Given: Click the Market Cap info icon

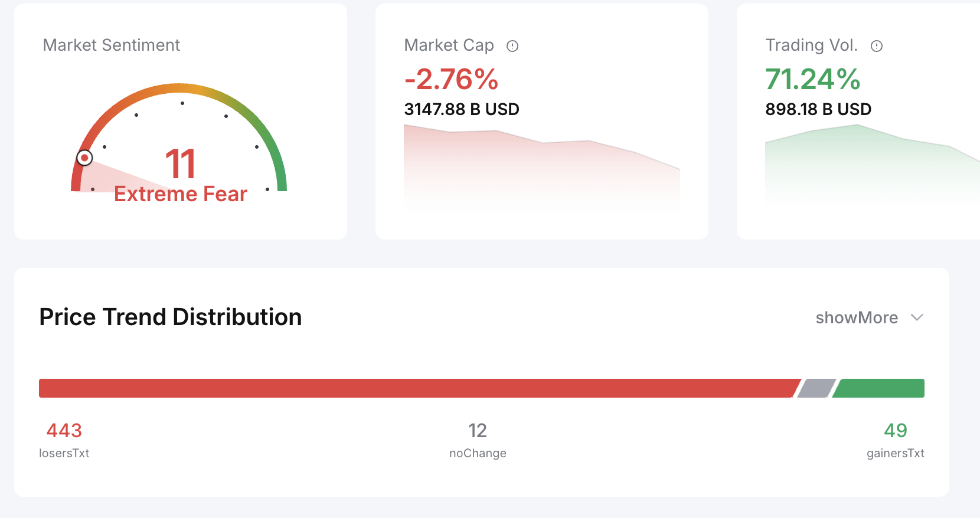Looking at the screenshot, I should coord(512,46).
